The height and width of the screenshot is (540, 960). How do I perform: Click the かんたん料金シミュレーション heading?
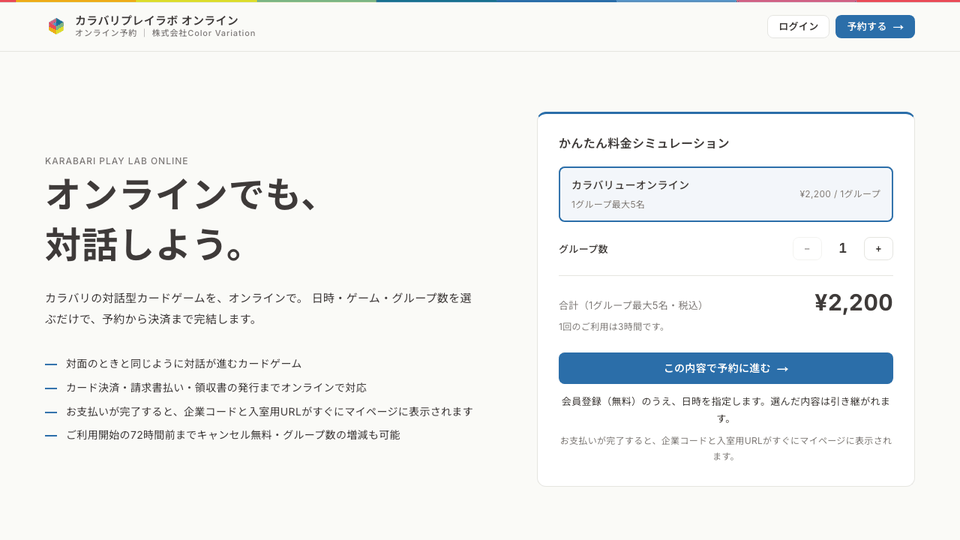[x=644, y=143]
